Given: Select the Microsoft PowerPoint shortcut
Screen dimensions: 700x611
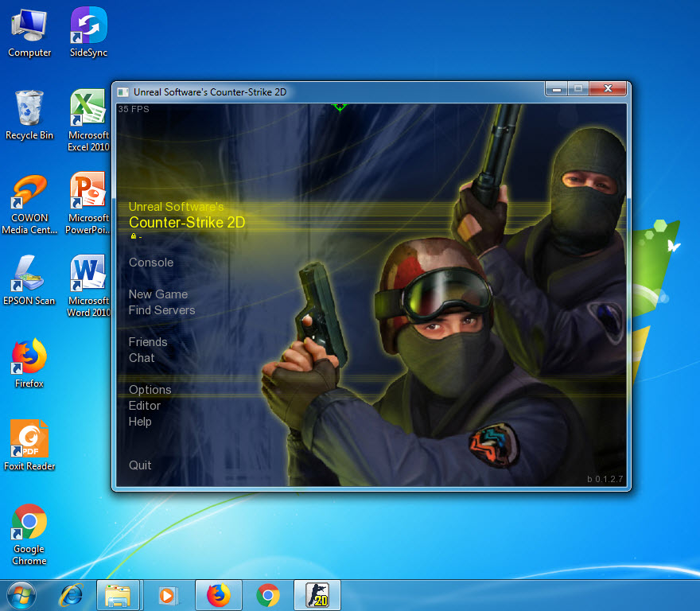Looking at the screenshot, I should point(88,204).
